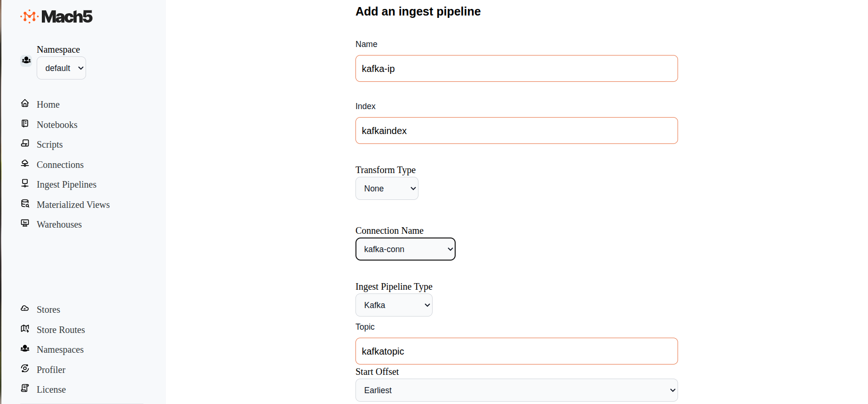Viewport: 868px width, 404px height.
Task: Open the Profiler using its icon
Action: [25, 368]
